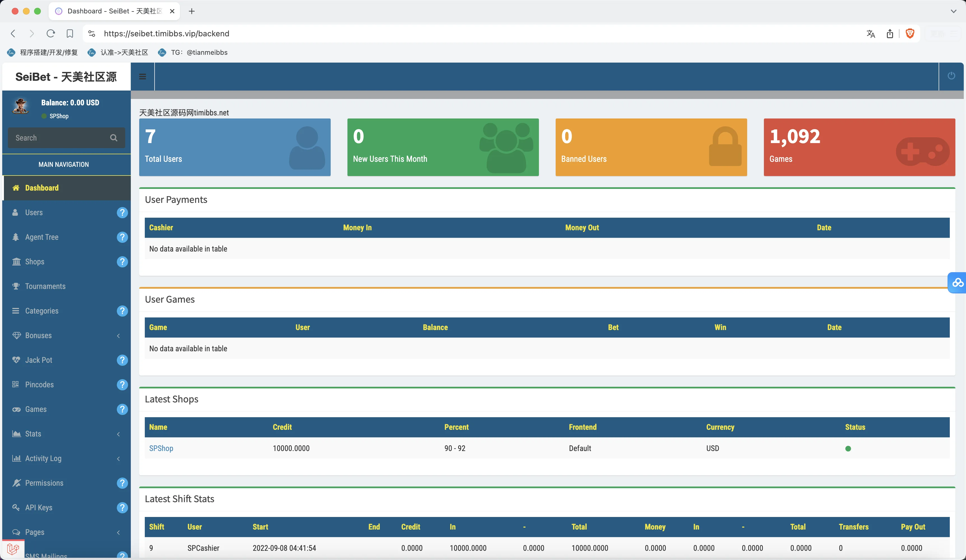
Task: Click the blue floating cloud widget icon
Action: click(x=958, y=283)
